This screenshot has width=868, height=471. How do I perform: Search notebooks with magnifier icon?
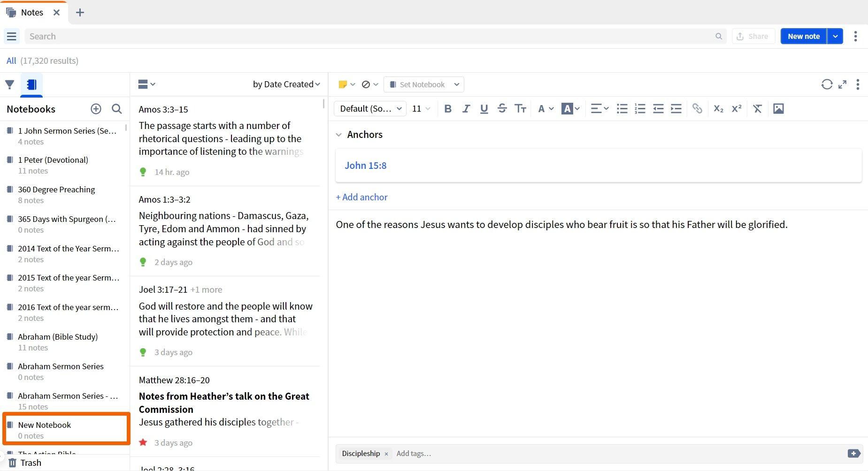pyautogui.click(x=117, y=109)
